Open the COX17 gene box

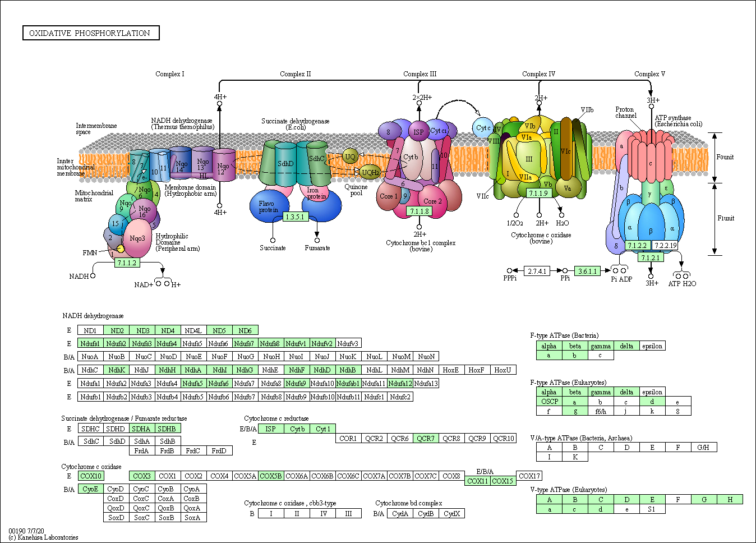click(x=529, y=476)
